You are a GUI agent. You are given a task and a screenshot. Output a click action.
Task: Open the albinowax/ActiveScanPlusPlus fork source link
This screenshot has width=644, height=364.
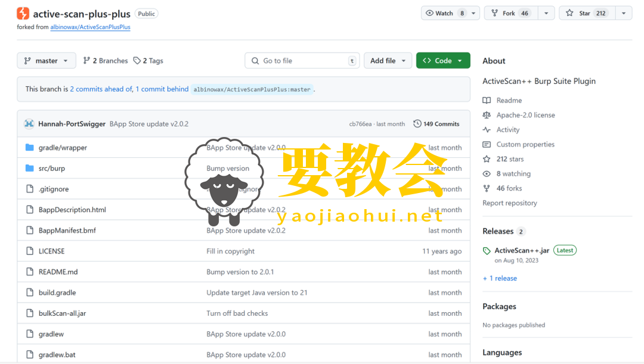tap(91, 27)
